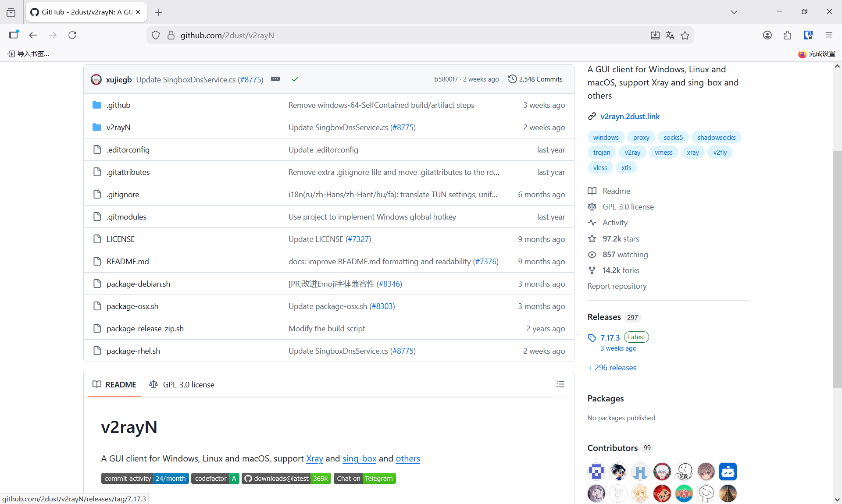This screenshot has width=842, height=504.
Task: Open pull request #7327 link
Action: pyautogui.click(x=358, y=239)
